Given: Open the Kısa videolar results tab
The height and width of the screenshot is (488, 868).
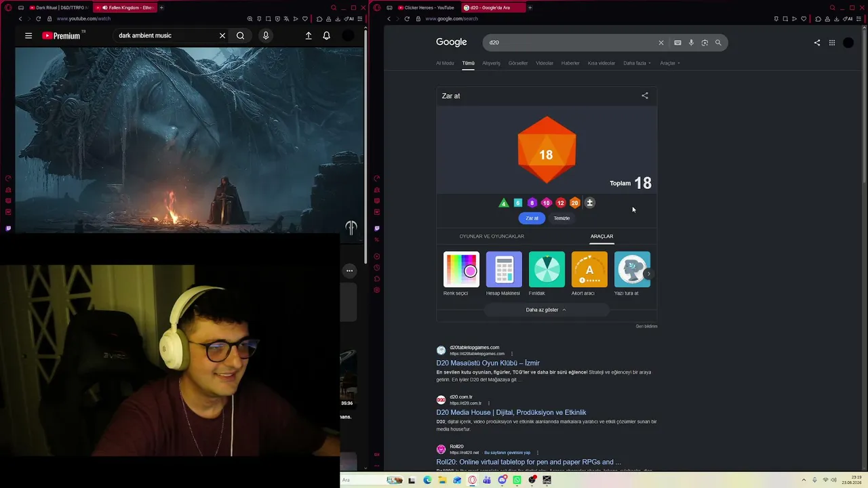Looking at the screenshot, I should pos(601,63).
